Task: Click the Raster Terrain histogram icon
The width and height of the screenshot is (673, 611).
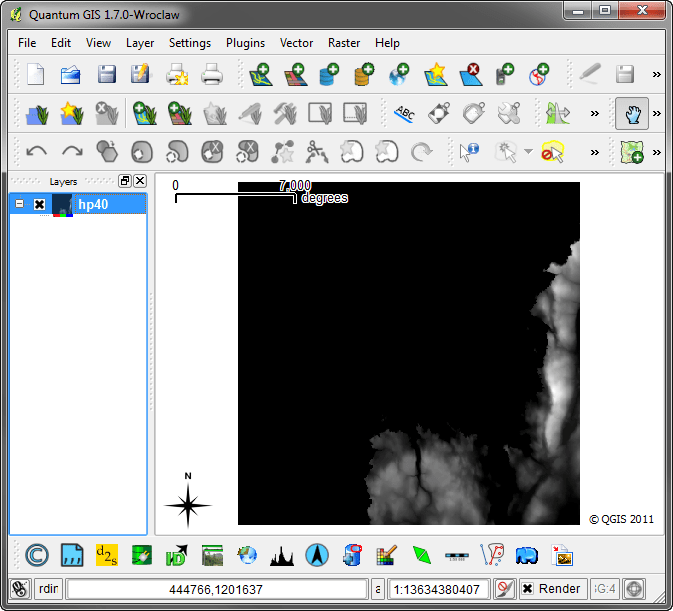Action: click(x=282, y=556)
